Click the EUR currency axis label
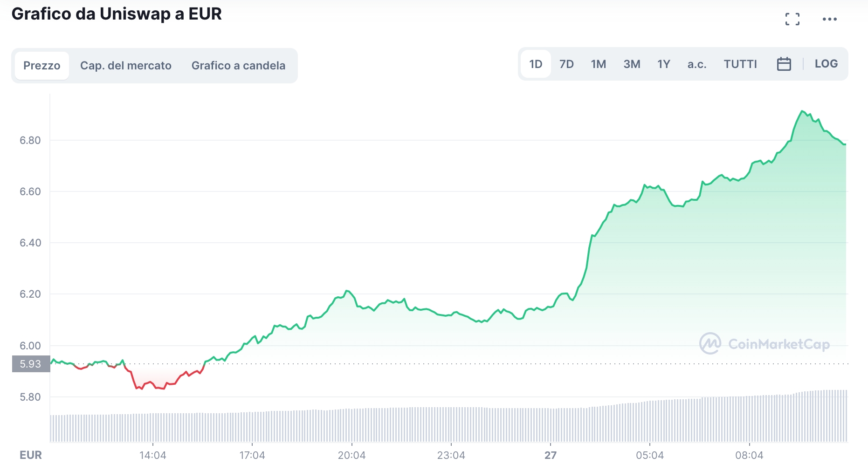Viewport: 868px width, 464px height. [31, 455]
